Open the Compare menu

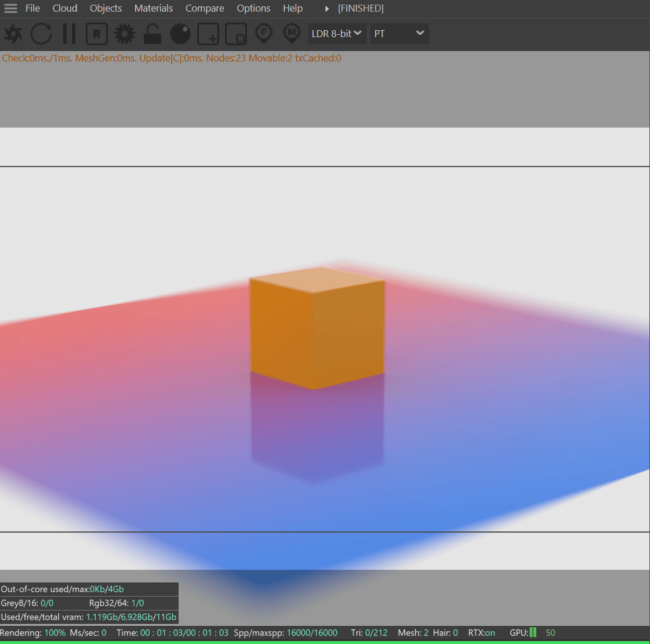(205, 8)
